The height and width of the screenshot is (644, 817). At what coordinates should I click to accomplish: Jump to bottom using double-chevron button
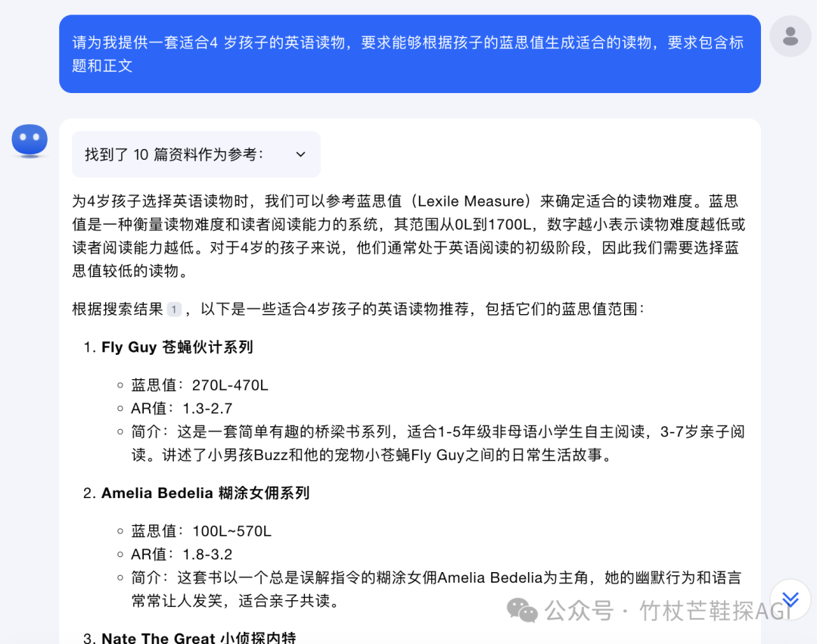[x=791, y=599]
